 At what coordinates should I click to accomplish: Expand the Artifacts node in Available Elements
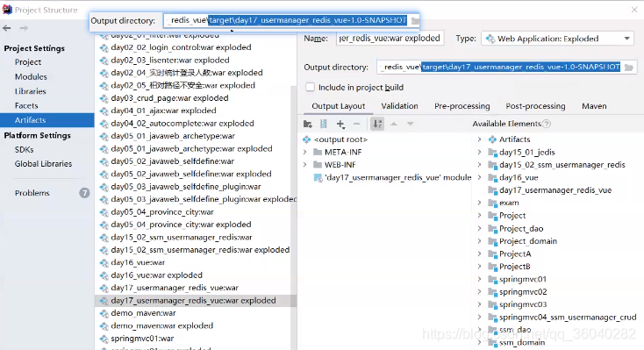coord(479,139)
